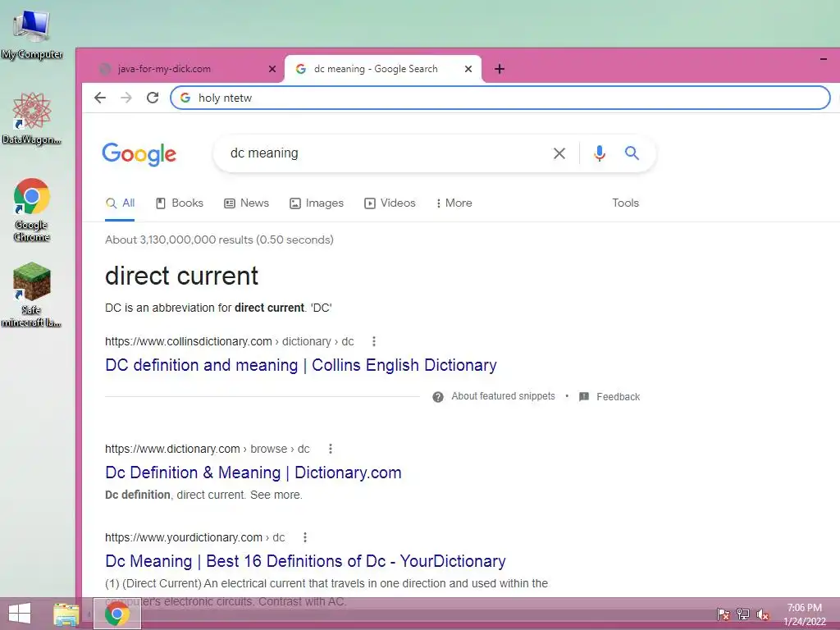Switch to News search results
This screenshot has width=840, height=630.
(246, 203)
